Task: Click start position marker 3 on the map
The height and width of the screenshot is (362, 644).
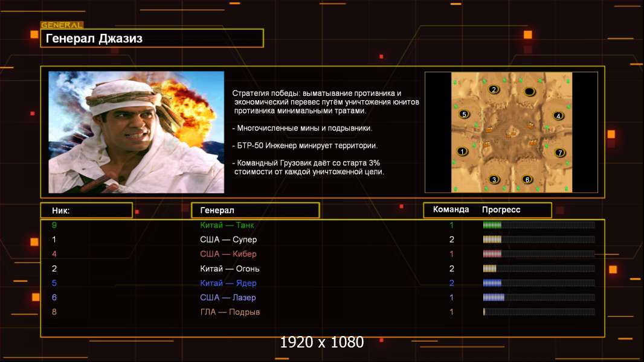Action: [494, 179]
